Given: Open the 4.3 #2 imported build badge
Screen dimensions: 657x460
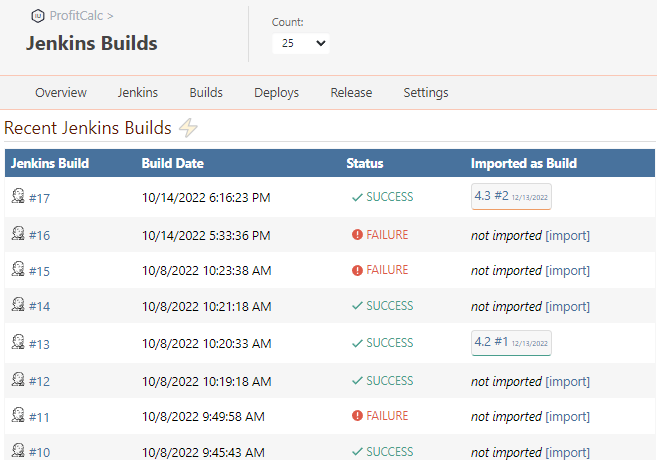Looking at the screenshot, I should coord(511,197).
